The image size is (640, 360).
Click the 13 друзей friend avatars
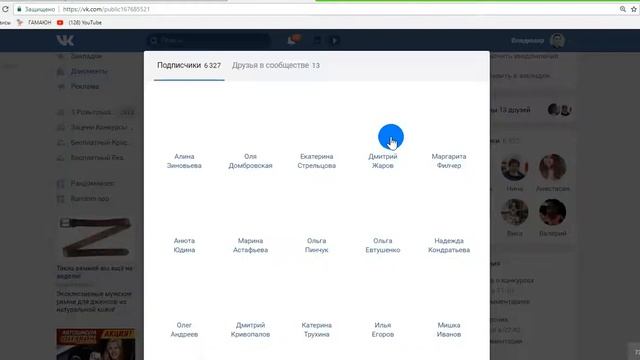point(560,110)
